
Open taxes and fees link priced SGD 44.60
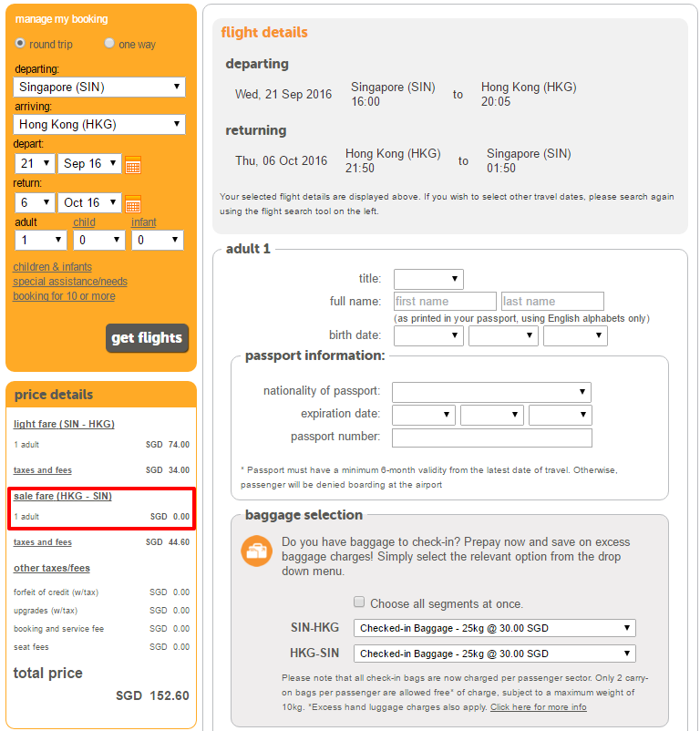tap(43, 542)
